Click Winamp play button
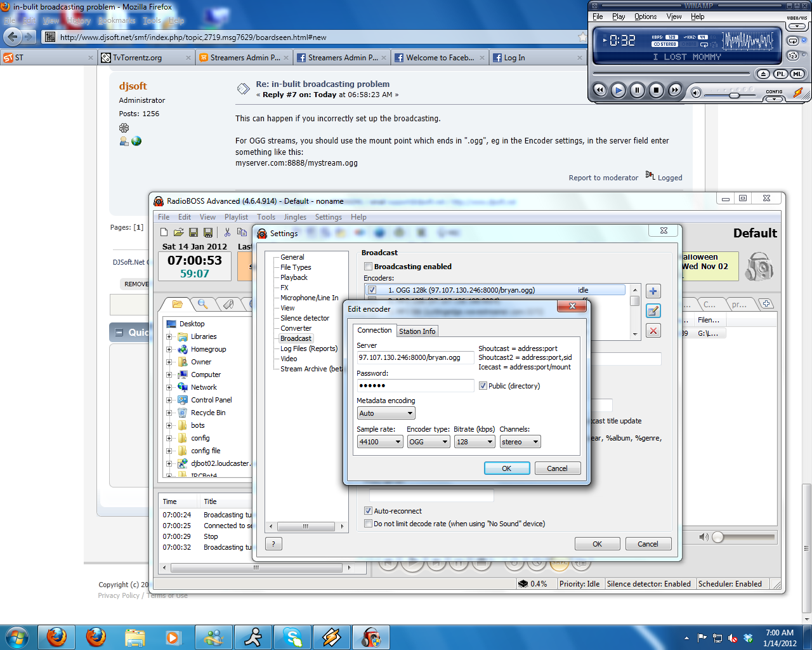Screen dimensions: 812x650 tap(618, 90)
